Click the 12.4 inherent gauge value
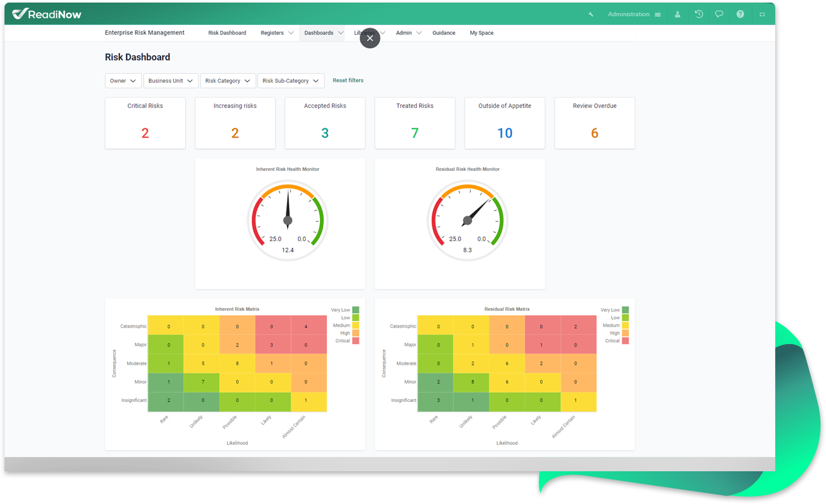826x504 pixels. 288,250
